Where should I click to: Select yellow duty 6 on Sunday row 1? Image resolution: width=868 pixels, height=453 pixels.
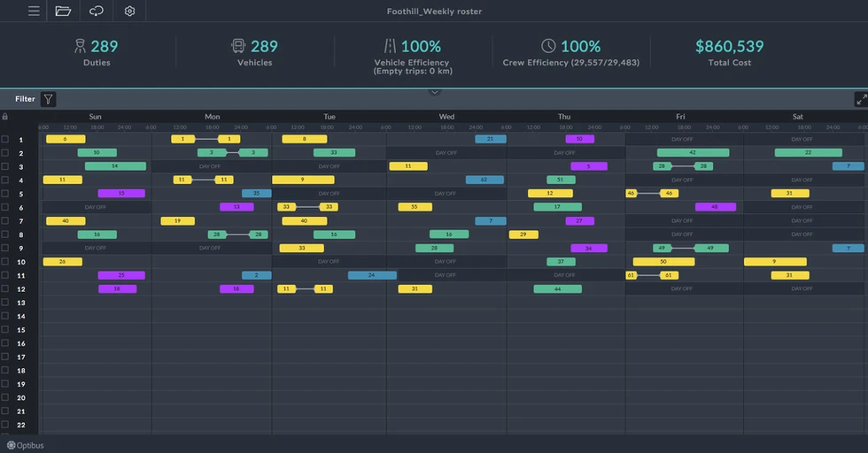coord(66,140)
